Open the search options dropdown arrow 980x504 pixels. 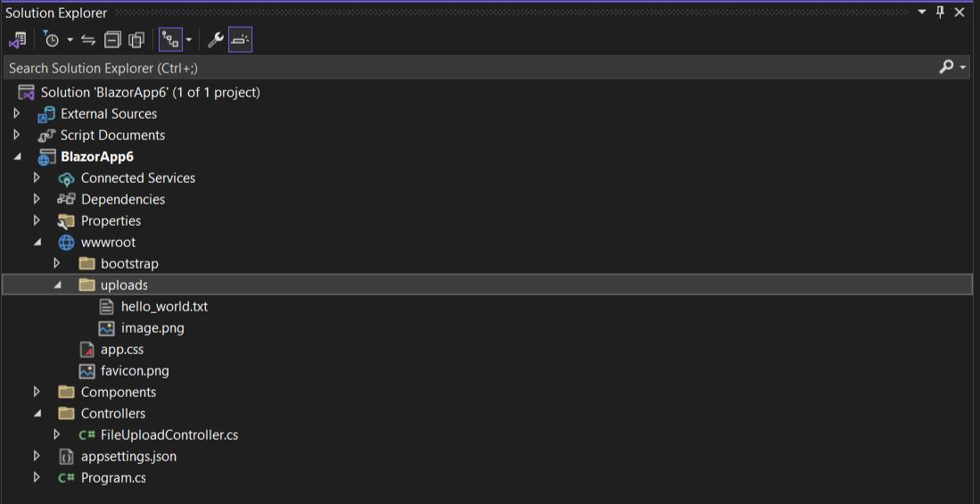pos(963,68)
